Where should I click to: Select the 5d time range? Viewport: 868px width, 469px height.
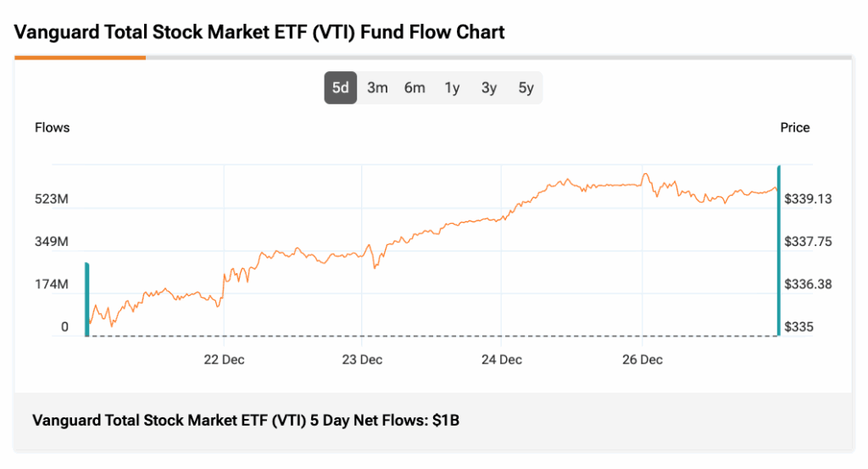click(340, 87)
